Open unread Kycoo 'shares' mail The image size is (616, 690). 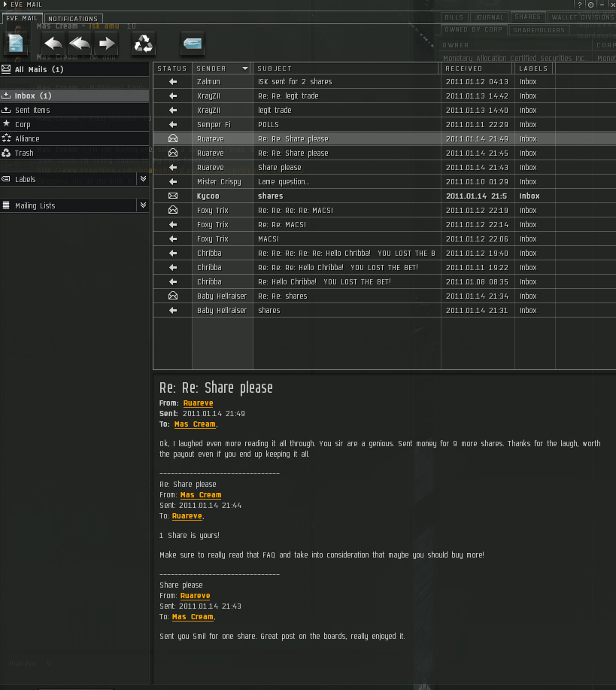(x=384, y=196)
